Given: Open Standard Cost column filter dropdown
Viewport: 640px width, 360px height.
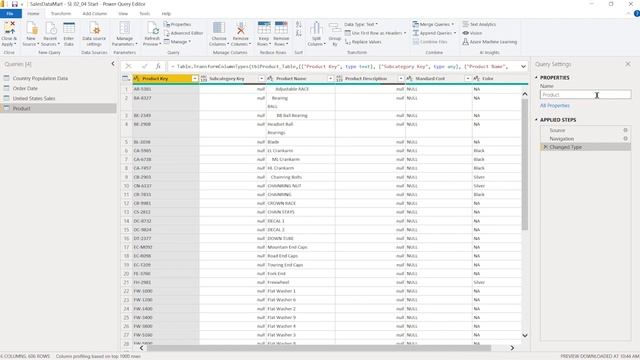Looking at the screenshot, I should click(467, 78).
